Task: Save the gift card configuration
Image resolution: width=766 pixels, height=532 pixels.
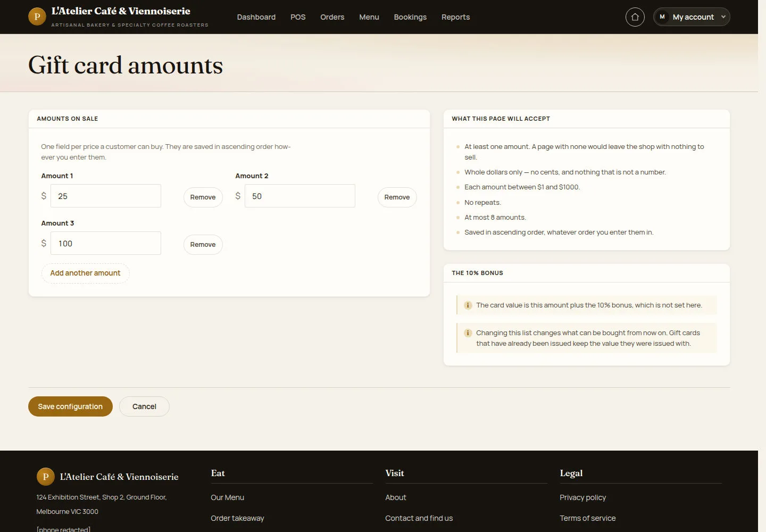Action: coord(70,406)
